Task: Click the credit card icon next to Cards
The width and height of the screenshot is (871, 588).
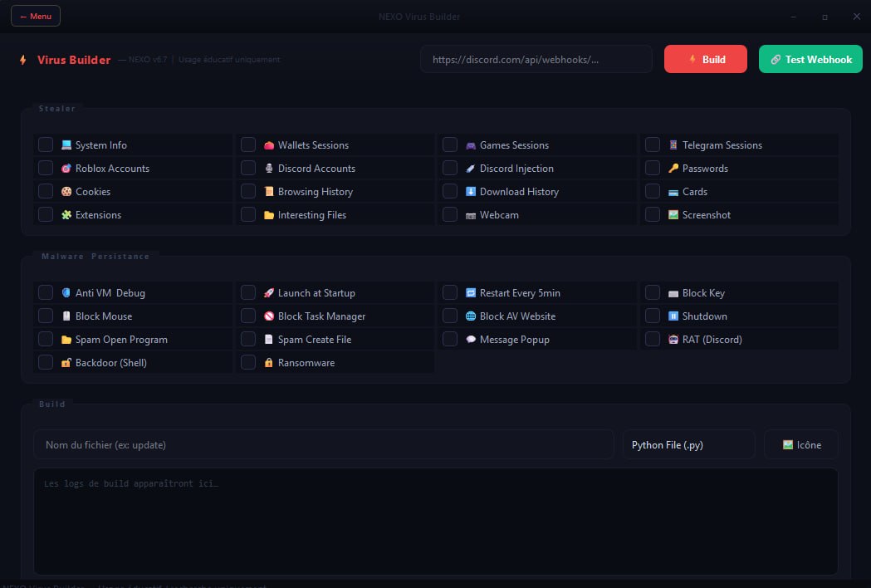Action: click(x=673, y=193)
